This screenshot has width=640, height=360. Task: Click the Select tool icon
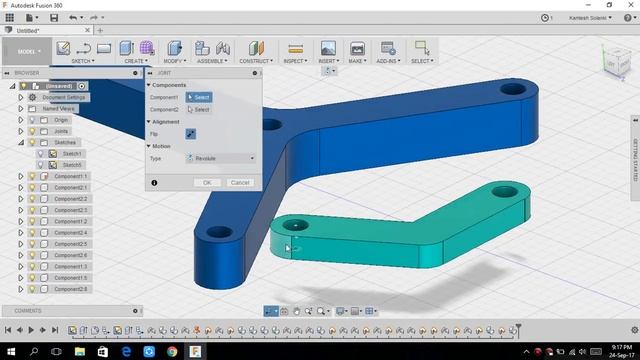422,48
